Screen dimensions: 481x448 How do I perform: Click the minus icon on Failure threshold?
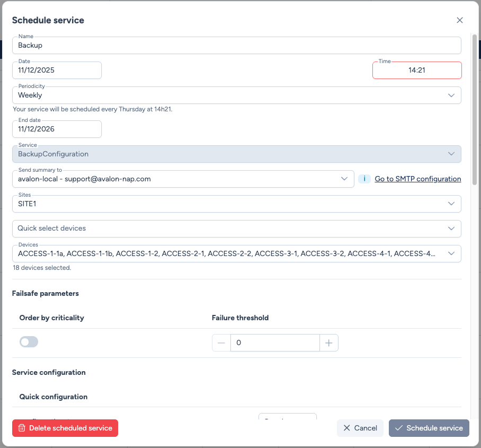pyautogui.click(x=221, y=343)
